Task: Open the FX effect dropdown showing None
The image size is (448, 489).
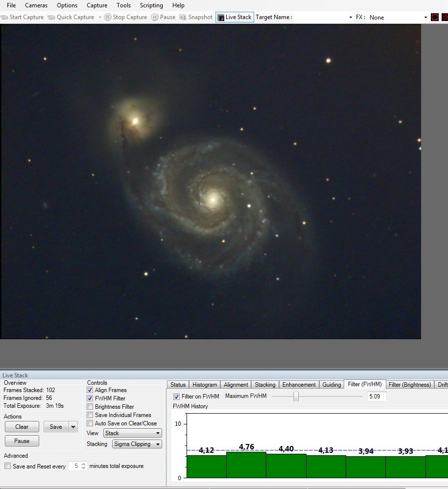Action: point(425,18)
